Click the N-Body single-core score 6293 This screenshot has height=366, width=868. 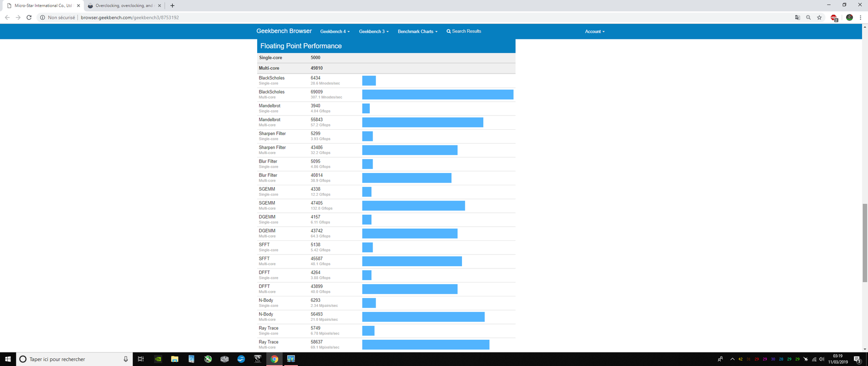point(316,300)
